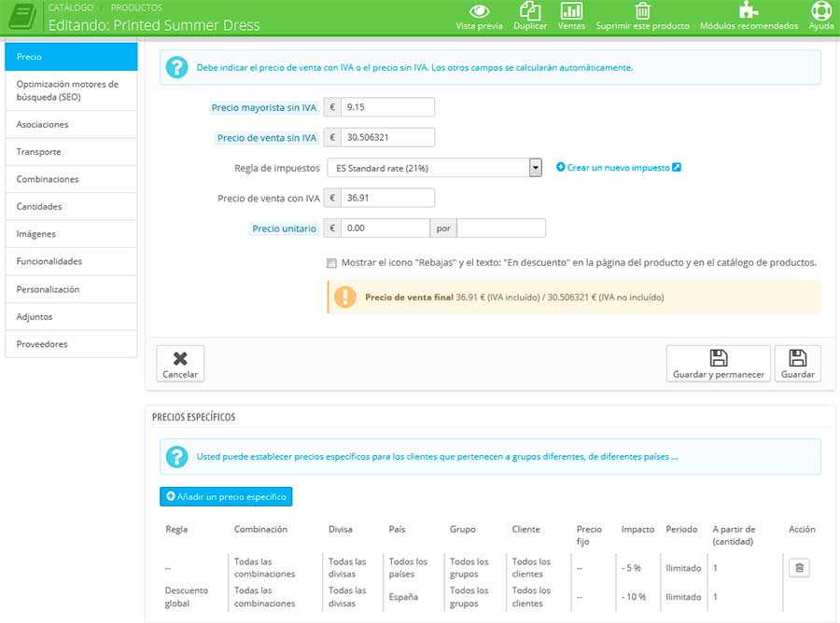Click the Duplicar product icon
This screenshot has height=623, width=840.
pos(530,11)
